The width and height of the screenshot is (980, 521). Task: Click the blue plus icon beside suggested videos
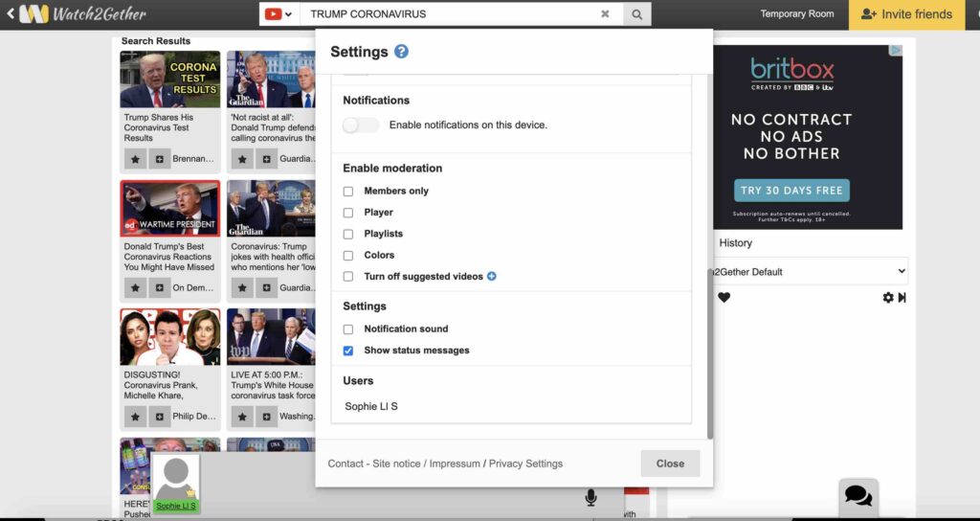pos(492,277)
